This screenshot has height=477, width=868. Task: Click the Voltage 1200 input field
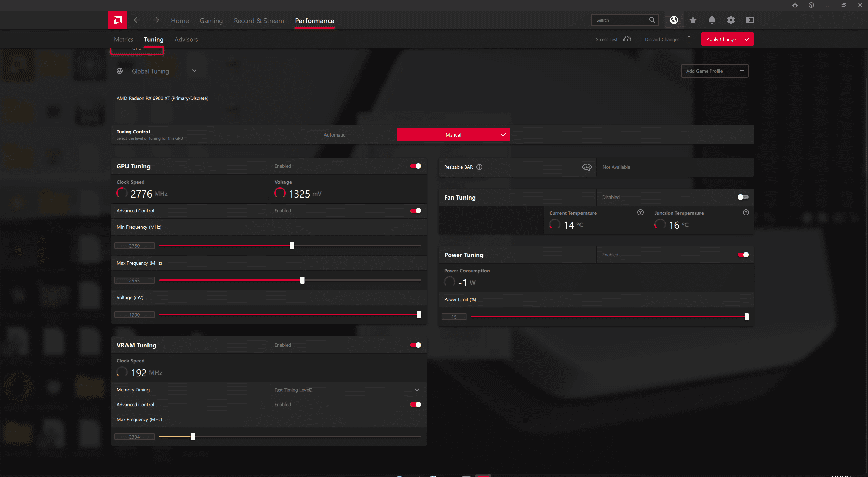134,315
